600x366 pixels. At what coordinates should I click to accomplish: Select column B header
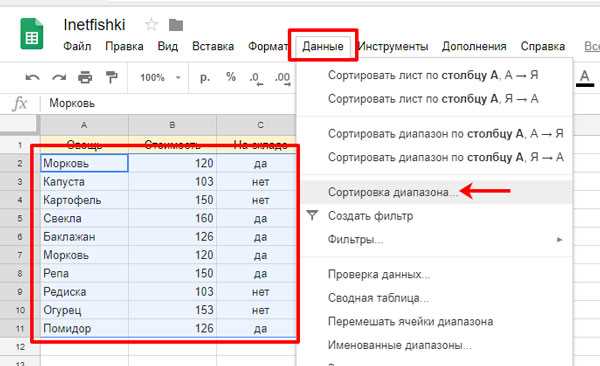[x=172, y=125]
